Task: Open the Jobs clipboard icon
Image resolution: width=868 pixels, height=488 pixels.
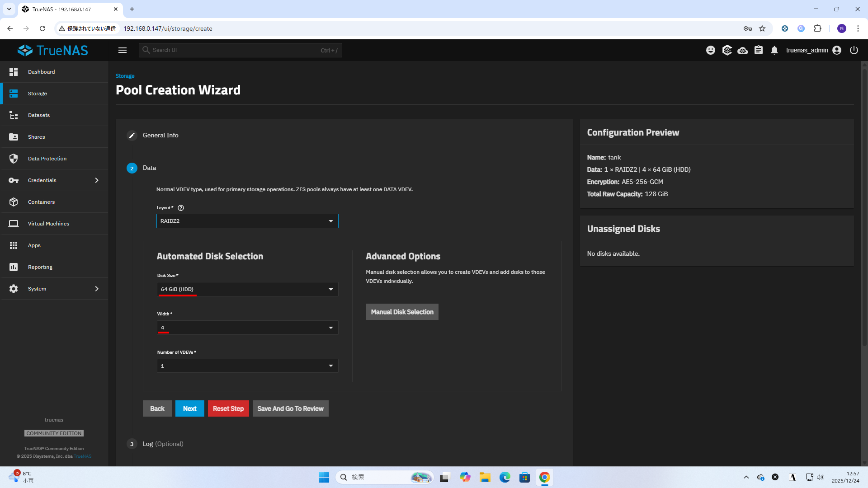Action: 759,50
